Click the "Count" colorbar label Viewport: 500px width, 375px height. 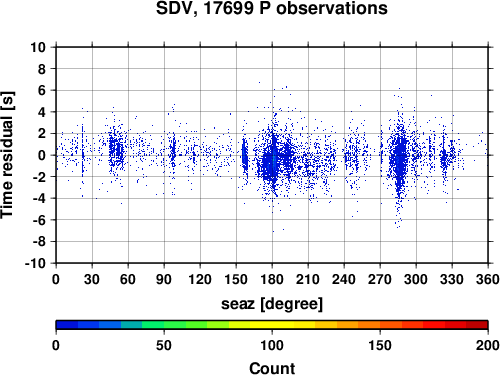[272, 368]
